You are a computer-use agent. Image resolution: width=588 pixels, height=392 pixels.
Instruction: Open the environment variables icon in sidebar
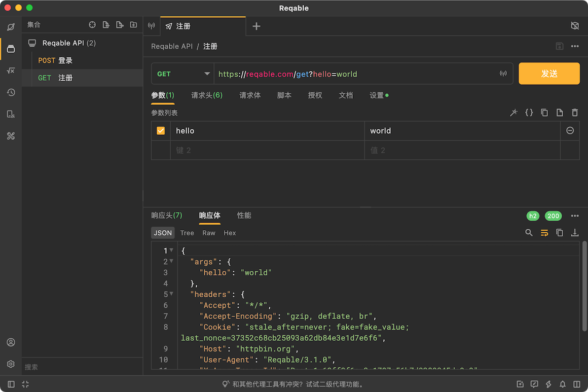(11, 70)
